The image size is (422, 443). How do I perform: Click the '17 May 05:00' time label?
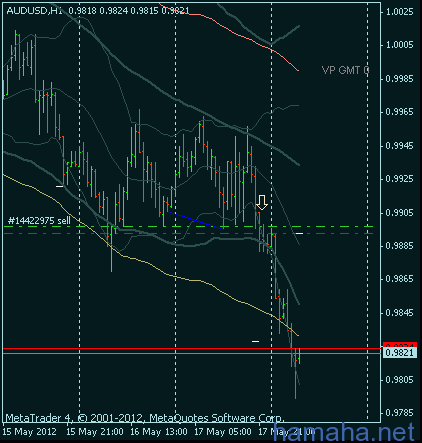pyautogui.click(x=223, y=432)
